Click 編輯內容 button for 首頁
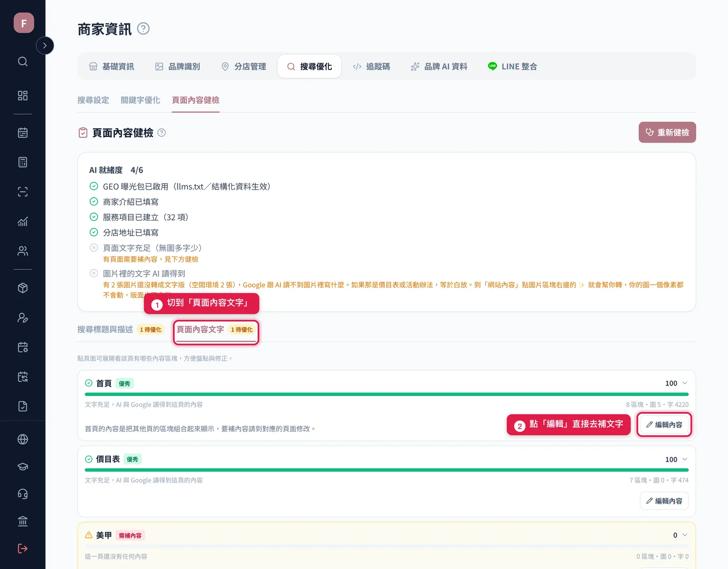This screenshot has height=569, width=728. tap(664, 425)
